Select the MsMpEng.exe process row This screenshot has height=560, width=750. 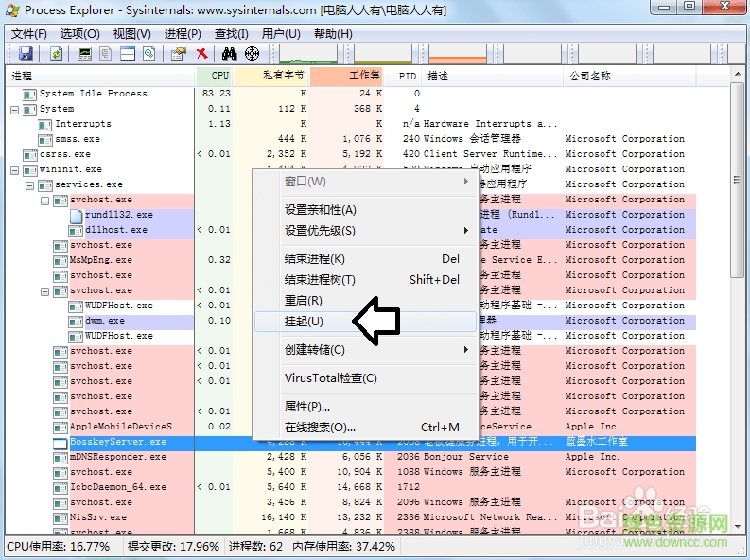click(100, 260)
